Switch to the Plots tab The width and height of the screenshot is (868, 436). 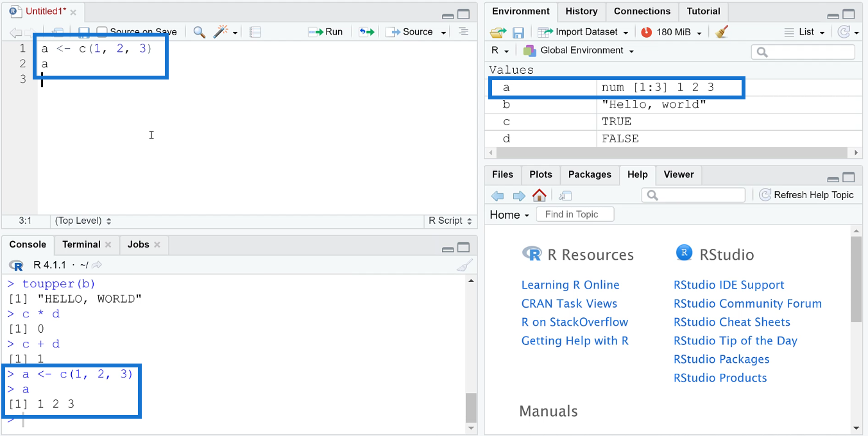541,174
